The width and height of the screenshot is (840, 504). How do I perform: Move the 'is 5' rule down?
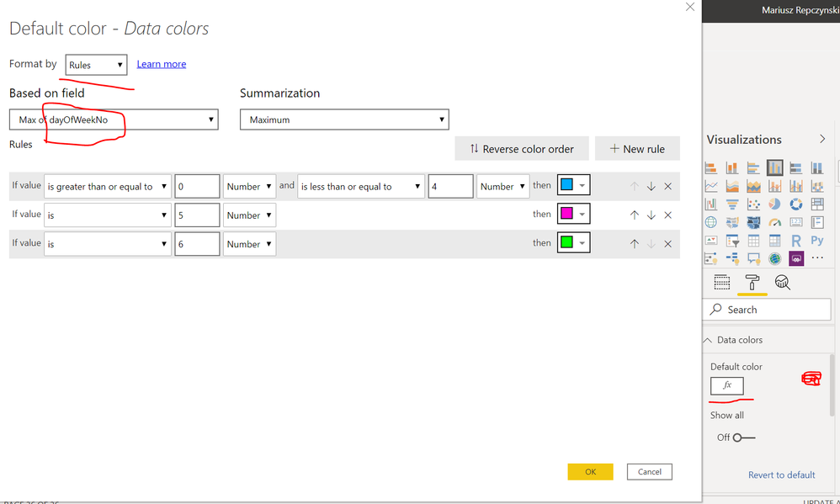pyautogui.click(x=651, y=215)
